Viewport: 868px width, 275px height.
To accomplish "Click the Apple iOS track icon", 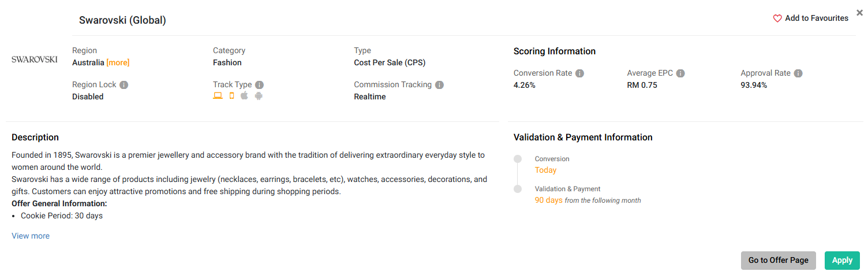I will click(244, 96).
